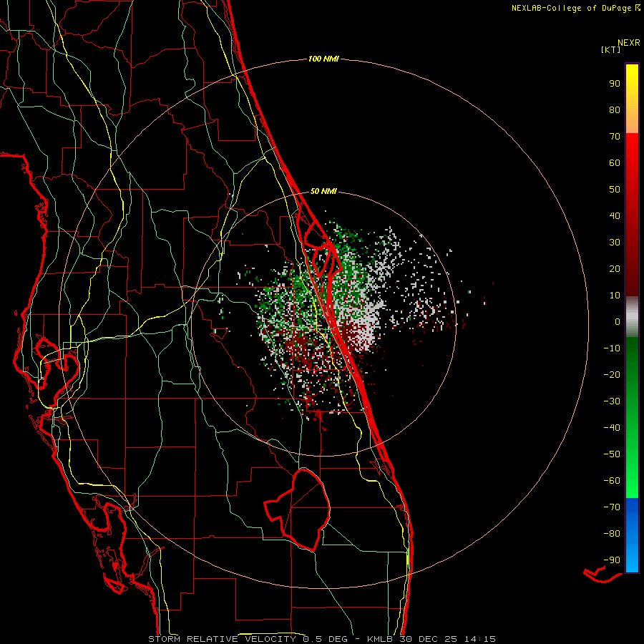Screen dimensions: 644x644
Task: Click the -80 value on velocity scale
Action: [x=612, y=534]
